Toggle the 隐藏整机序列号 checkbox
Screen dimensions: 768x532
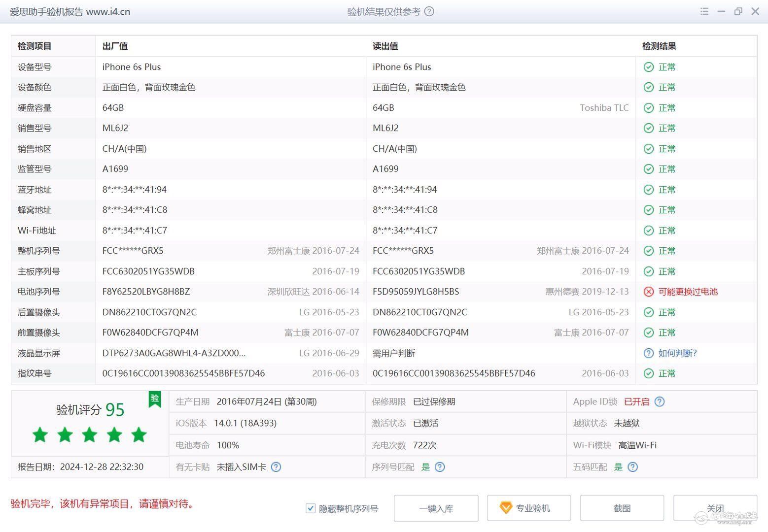pyautogui.click(x=311, y=508)
